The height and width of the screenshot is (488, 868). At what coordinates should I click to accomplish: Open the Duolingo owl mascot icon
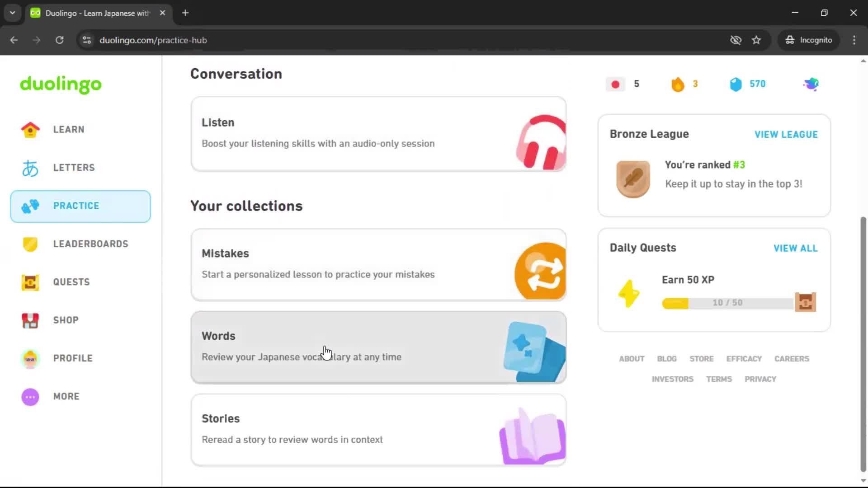point(811,84)
